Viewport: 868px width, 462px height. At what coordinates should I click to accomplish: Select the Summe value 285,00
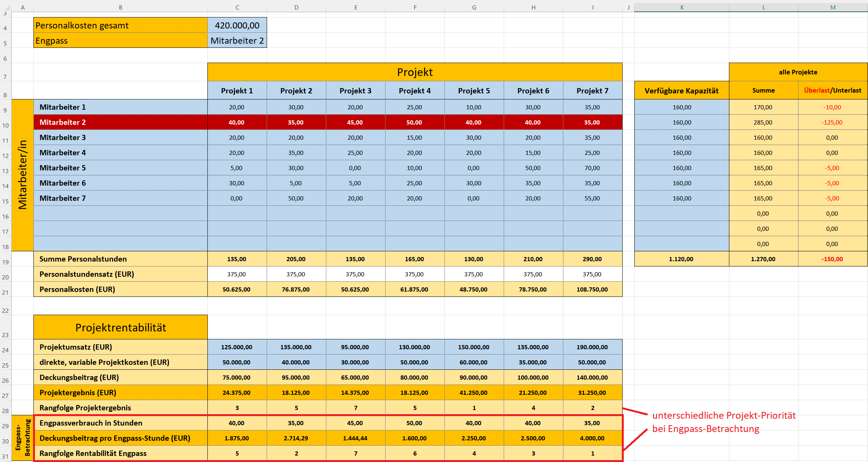click(x=764, y=122)
